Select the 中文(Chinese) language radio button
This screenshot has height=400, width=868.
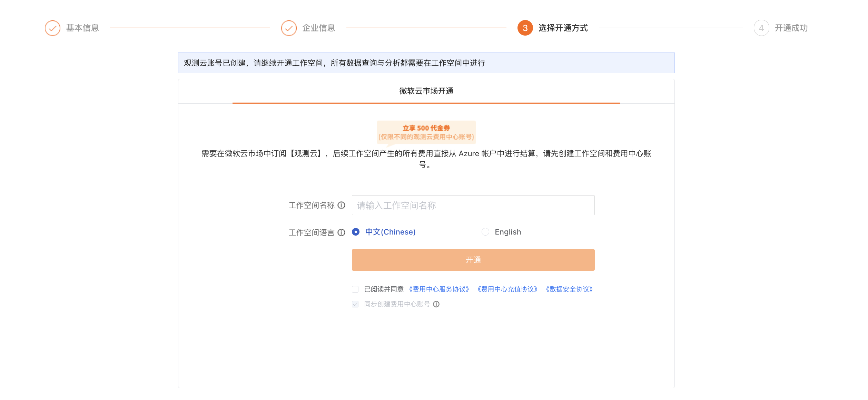356,232
